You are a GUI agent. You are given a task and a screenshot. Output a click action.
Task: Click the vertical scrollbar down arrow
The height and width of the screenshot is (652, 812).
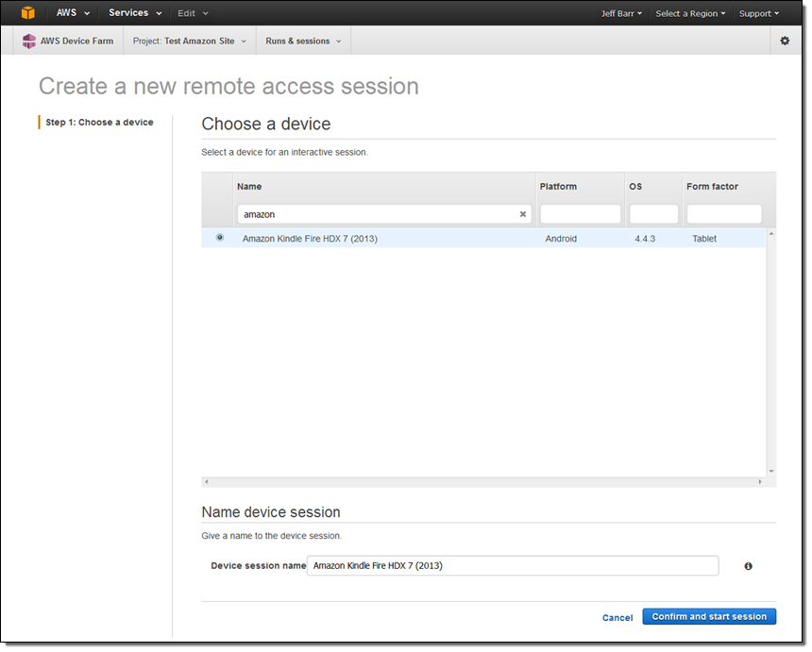point(770,471)
